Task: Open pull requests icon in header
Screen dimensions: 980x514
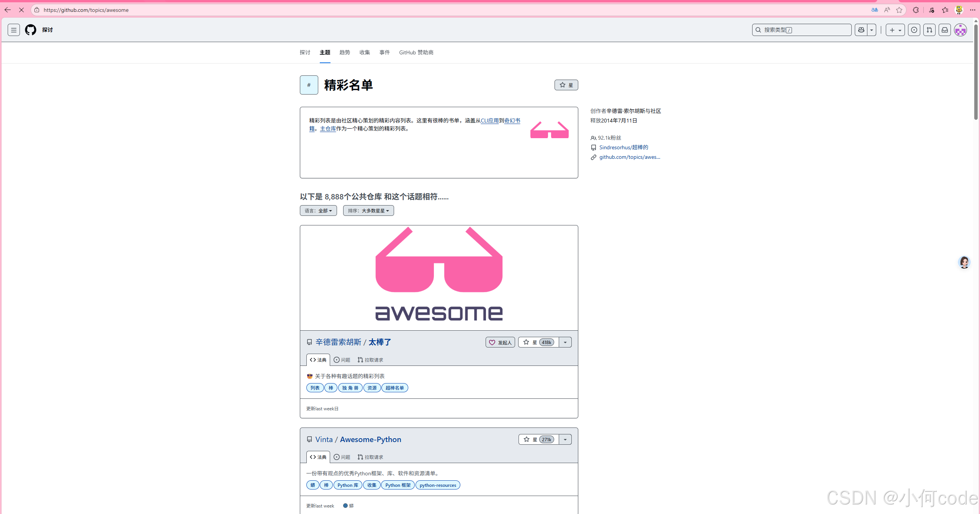Action: (929, 30)
